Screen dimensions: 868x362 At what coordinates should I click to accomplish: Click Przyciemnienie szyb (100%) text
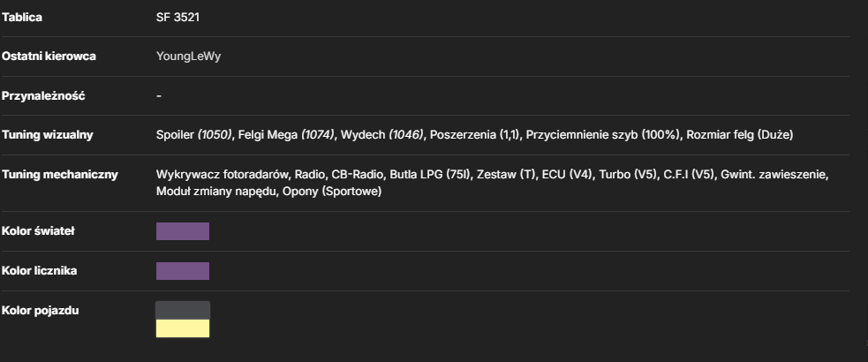click(603, 135)
